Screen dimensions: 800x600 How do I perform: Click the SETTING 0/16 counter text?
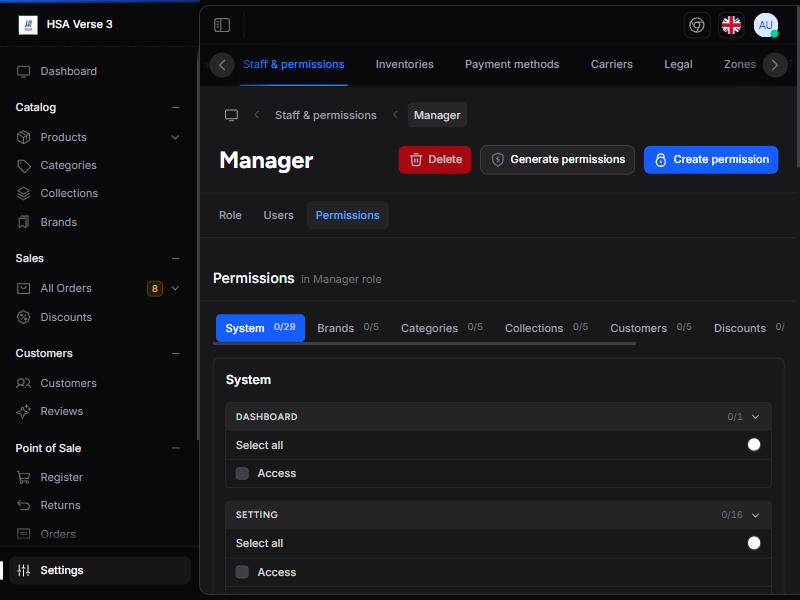pos(732,515)
